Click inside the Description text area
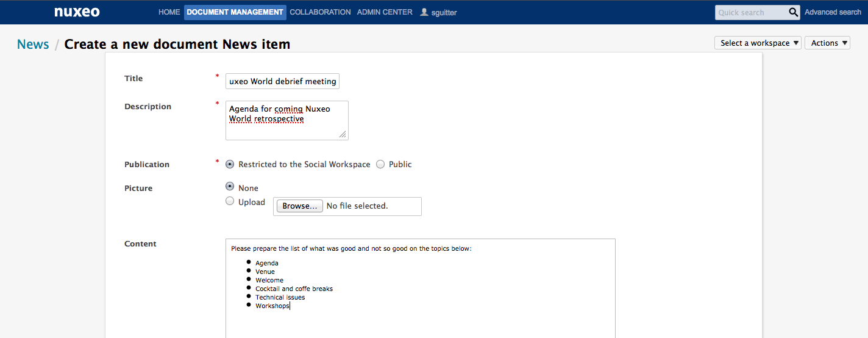The width and height of the screenshot is (868, 338). [x=287, y=120]
